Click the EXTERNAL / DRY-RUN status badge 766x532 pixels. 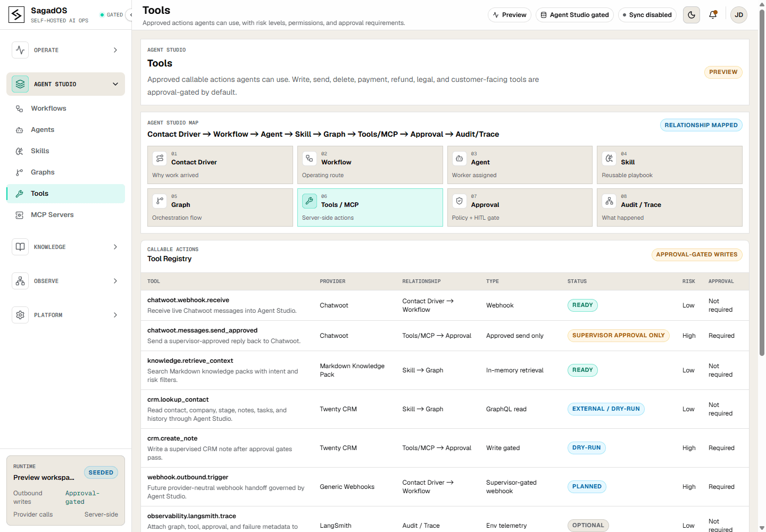tap(606, 409)
